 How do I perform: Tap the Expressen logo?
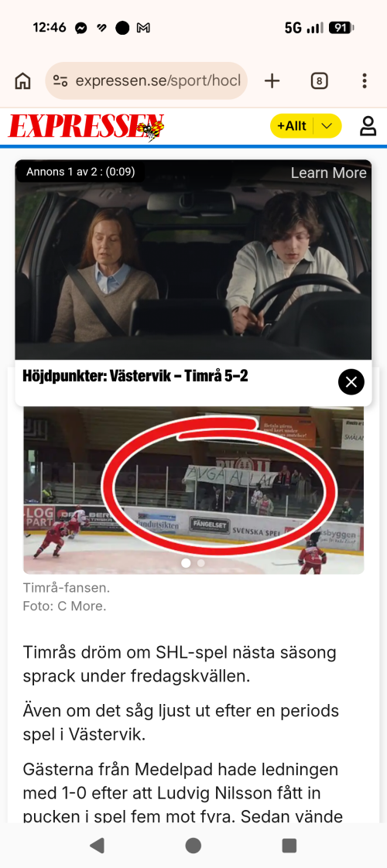pos(87,127)
